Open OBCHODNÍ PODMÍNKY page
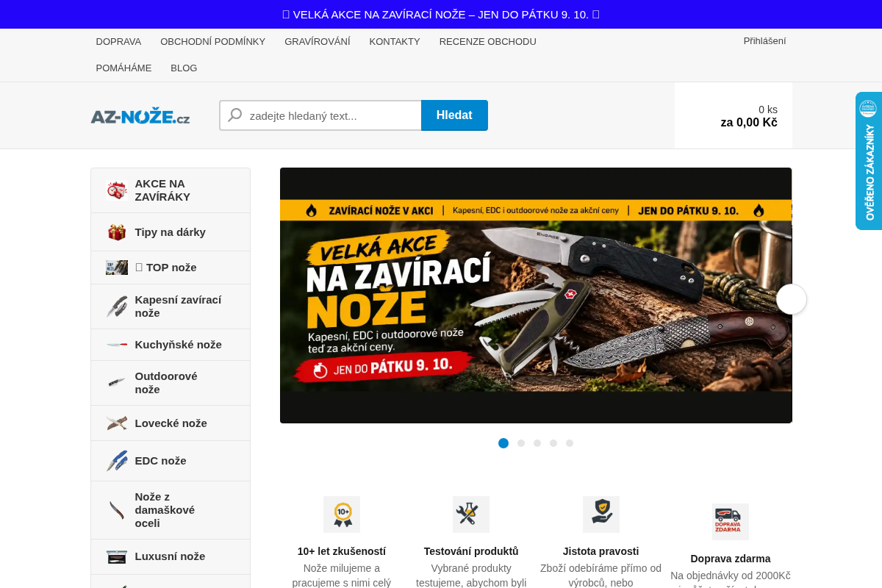Image resolution: width=882 pixels, height=588 pixels. (212, 42)
